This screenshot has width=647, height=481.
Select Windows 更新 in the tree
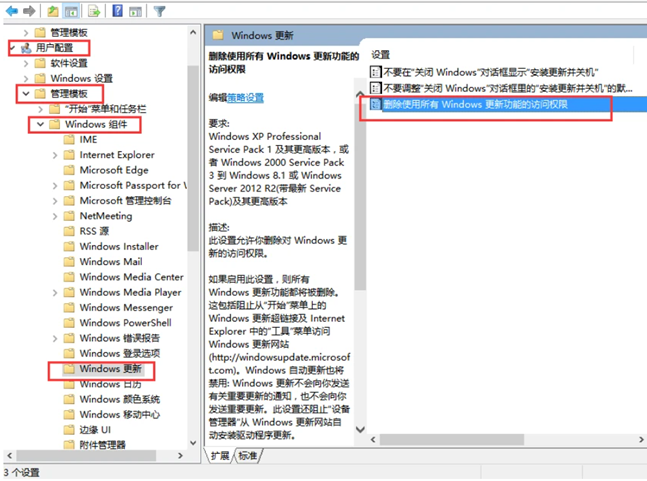[x=111, y=369]
